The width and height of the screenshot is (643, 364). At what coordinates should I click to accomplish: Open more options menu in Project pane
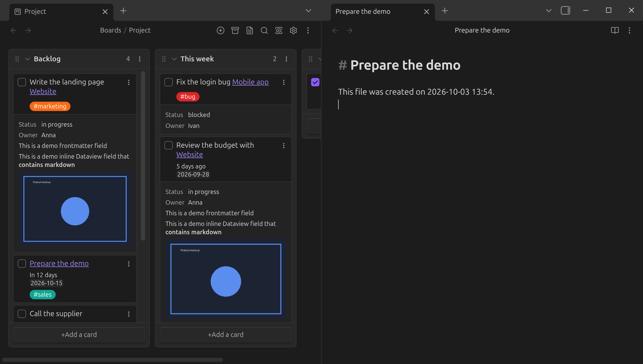(x=308, y=30)
